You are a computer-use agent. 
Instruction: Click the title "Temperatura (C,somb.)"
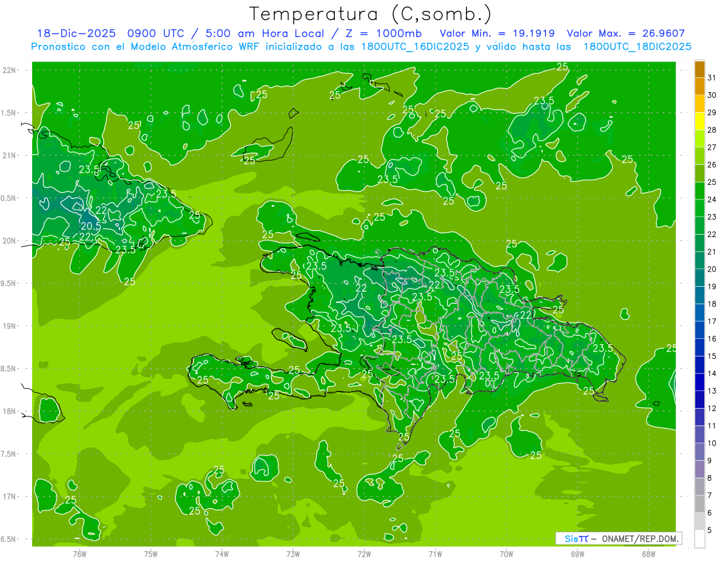(370, 15)
